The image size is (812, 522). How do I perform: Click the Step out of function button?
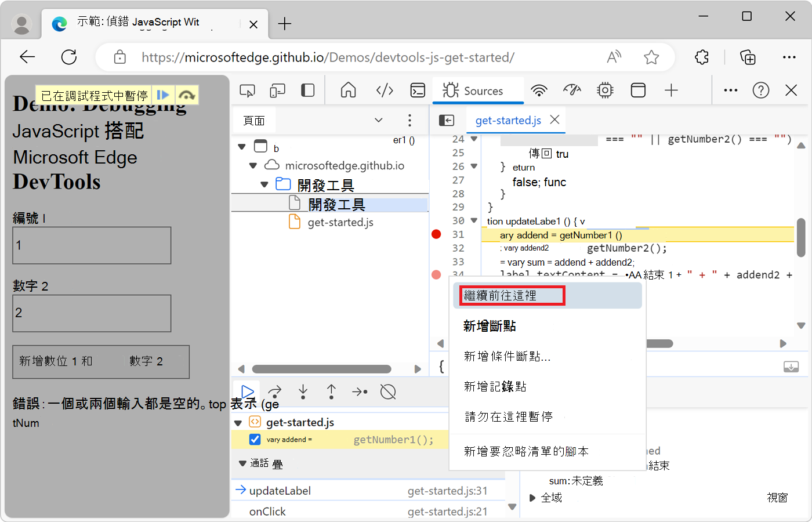tap(331, 392)
